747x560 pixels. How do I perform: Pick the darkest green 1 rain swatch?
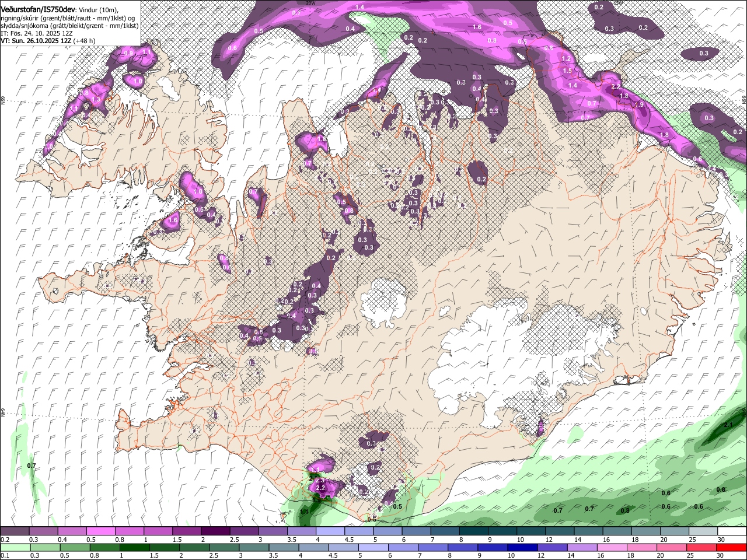(135, 547)
